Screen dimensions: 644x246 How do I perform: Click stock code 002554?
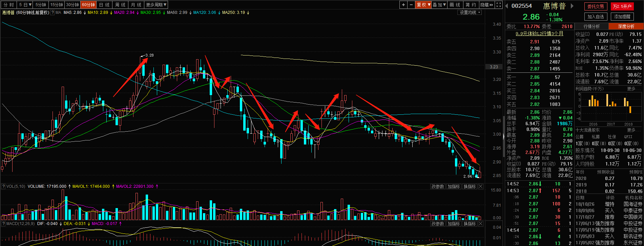click(522, 6)
